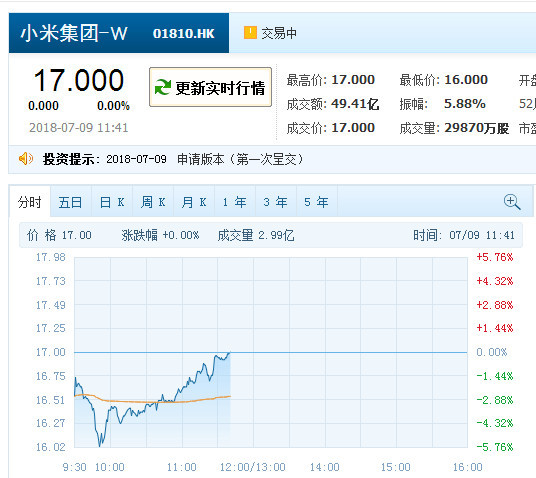Click the 成交价 17.000 value
Image resolution: width=536 pixels, height=478 pixels.
point(353,128)
